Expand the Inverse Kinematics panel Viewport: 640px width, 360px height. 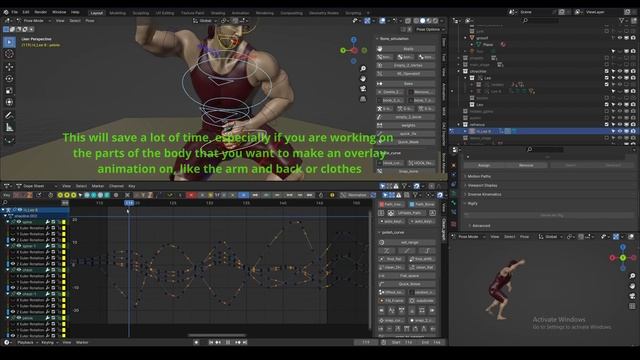[484, 194]
